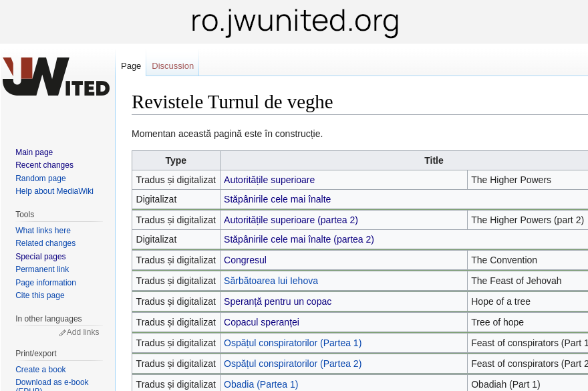Click Sărbătoarea lui Iehova link
Image resolution: width=588 pixels, height=391 pixels.
coord(271,281)
